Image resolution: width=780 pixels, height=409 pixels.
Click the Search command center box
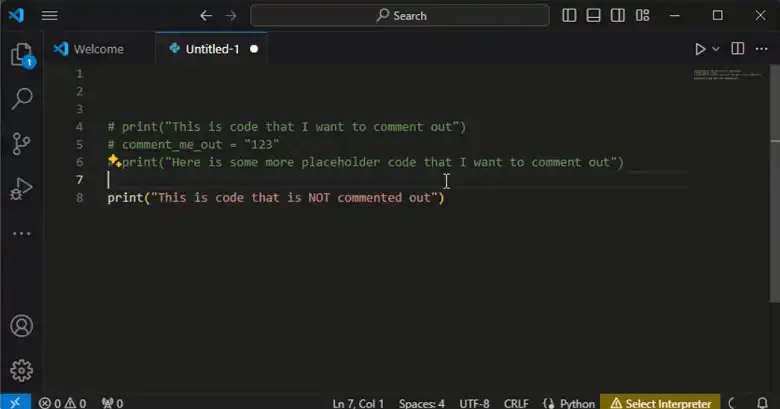[x=400, y=15]
